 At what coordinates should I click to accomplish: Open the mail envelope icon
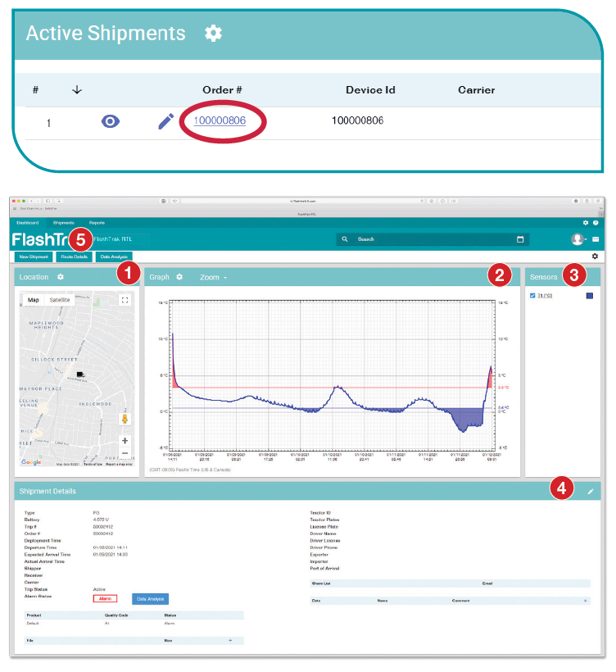click(596, 239)
